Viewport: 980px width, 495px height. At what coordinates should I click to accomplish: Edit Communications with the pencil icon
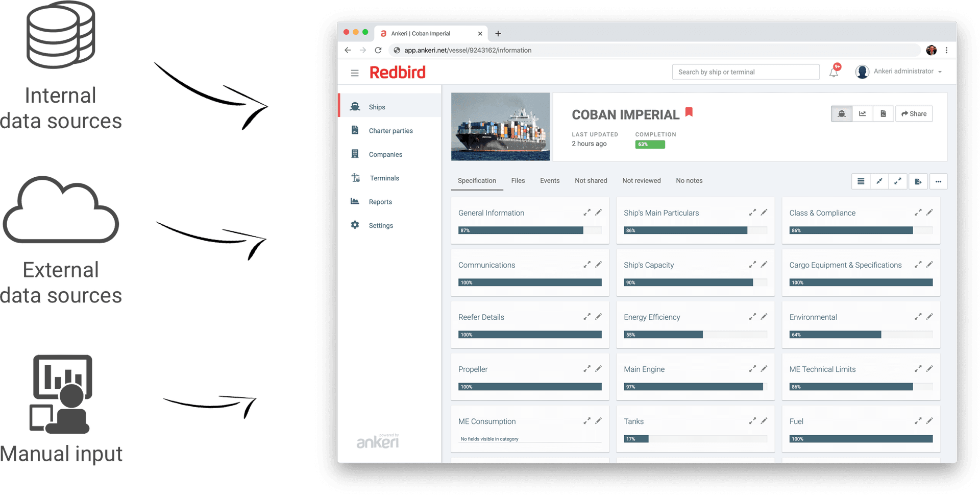pyautogui.click(x=599, y=265)
